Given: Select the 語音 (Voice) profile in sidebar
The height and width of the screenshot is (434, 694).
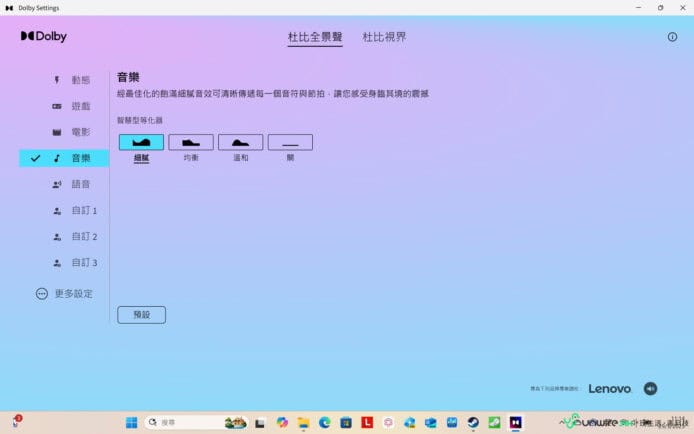Looking at the screenshot, I should click(71, 184).
